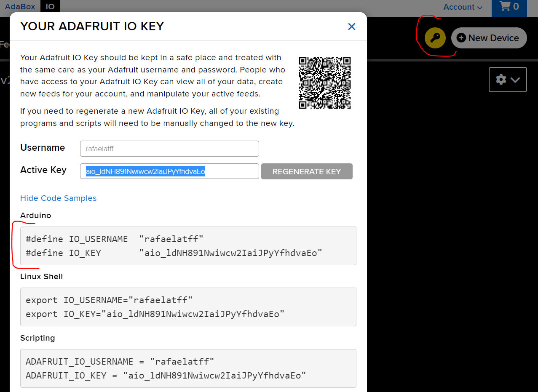Click the QR code image
Viewport: 538px width, 392px height.
point(325,83)
